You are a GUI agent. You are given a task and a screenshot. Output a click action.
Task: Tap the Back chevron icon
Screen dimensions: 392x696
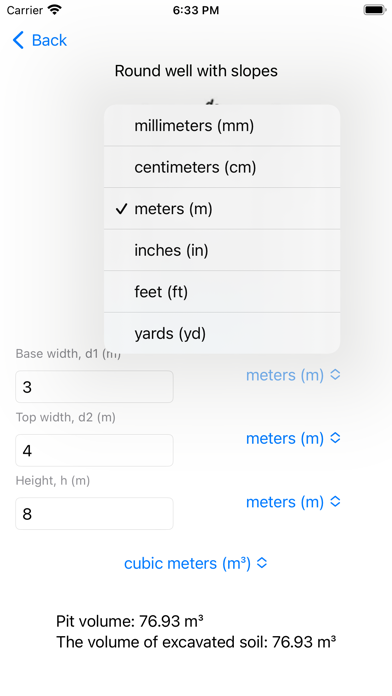(18, 40)
